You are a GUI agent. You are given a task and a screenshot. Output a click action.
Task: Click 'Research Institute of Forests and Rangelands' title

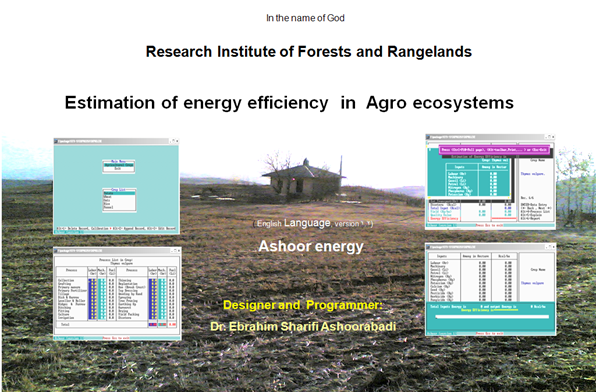click(x=309, y=52)
